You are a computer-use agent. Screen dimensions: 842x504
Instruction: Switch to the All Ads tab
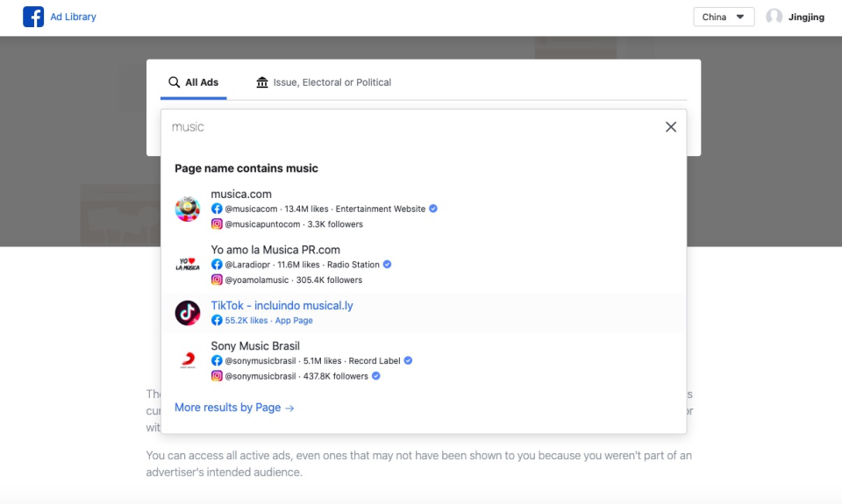(x=193, y=82)
